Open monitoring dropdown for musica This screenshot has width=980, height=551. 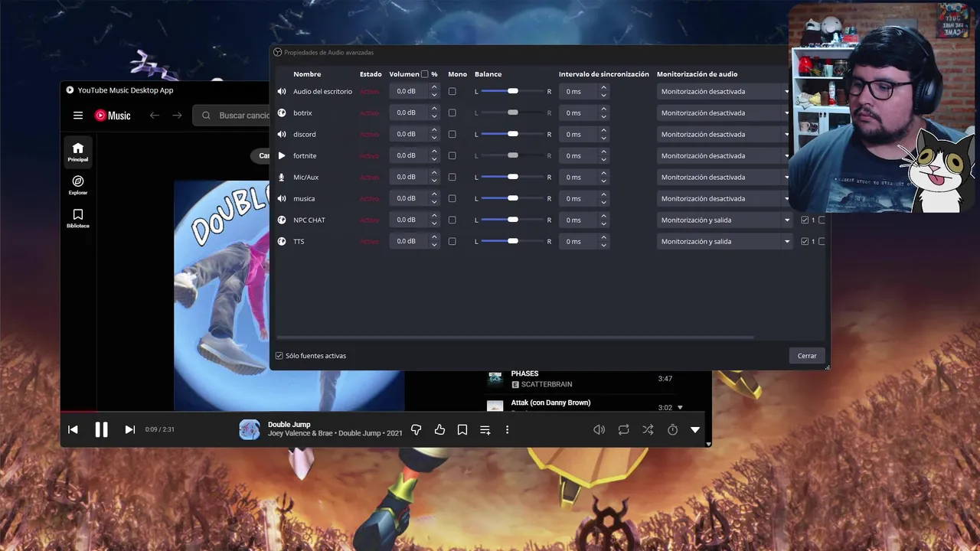tap(724, 198)
